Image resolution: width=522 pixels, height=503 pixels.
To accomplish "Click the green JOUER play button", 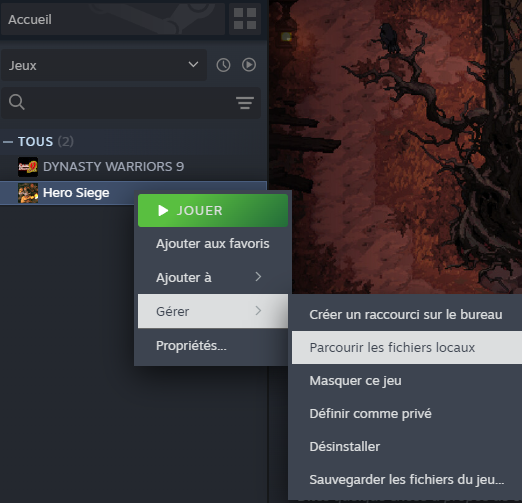I will (213, 211).
